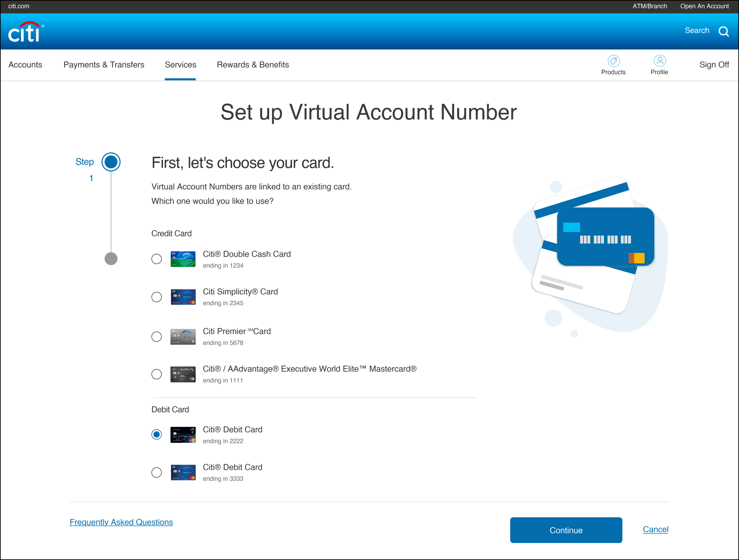
Task: Open the Frequently Asked Questions link
Action: [x=121, y=522]
